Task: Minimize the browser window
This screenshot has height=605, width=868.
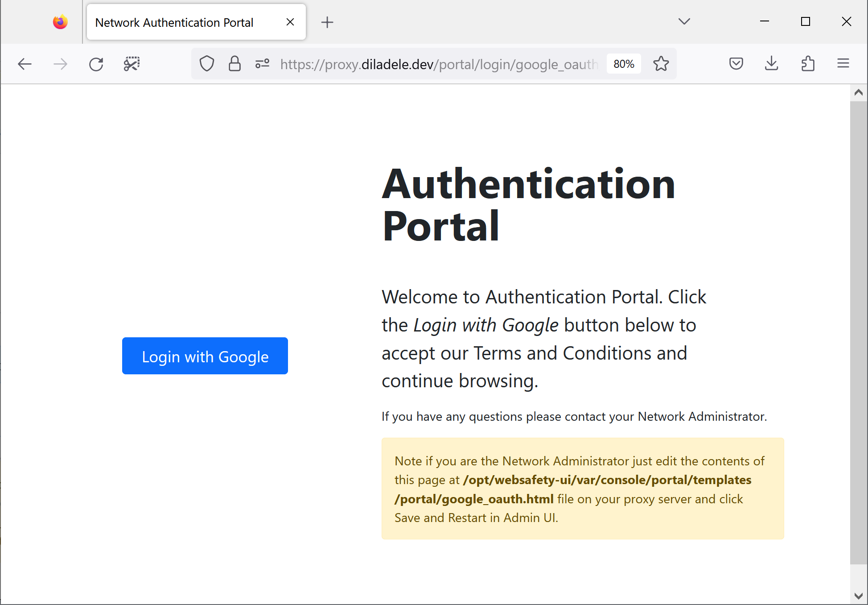Action: point(765,21)
